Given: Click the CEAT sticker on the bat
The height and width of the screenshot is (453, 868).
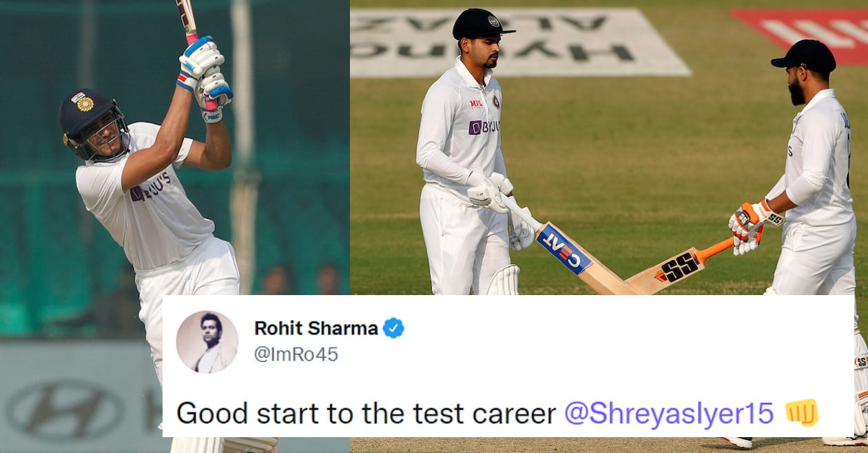Looking at the screenshot, I should tap(564, 250).
